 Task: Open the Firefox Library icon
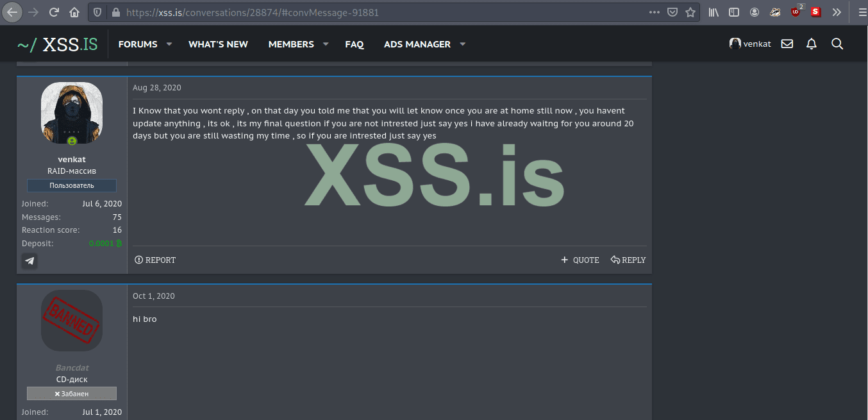pos(712,12)
